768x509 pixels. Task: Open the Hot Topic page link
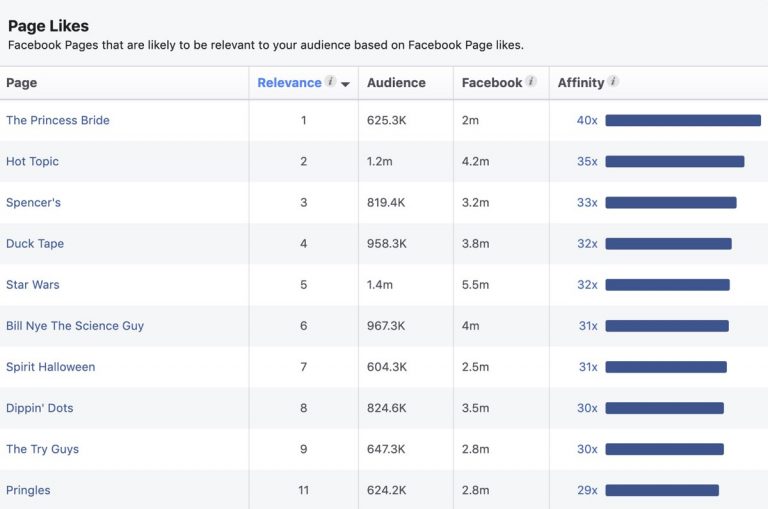(x=32, y=161)
